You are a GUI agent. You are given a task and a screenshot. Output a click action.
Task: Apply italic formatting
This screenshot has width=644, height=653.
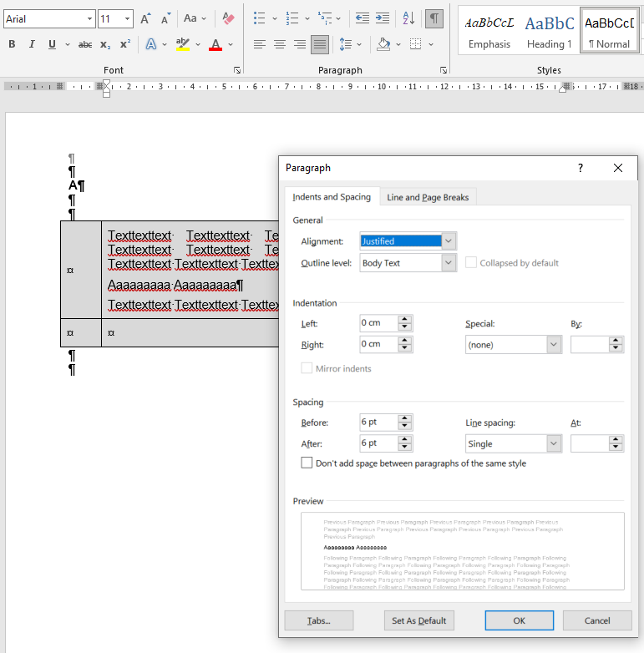pyautogui.click(x=32, y=44)
